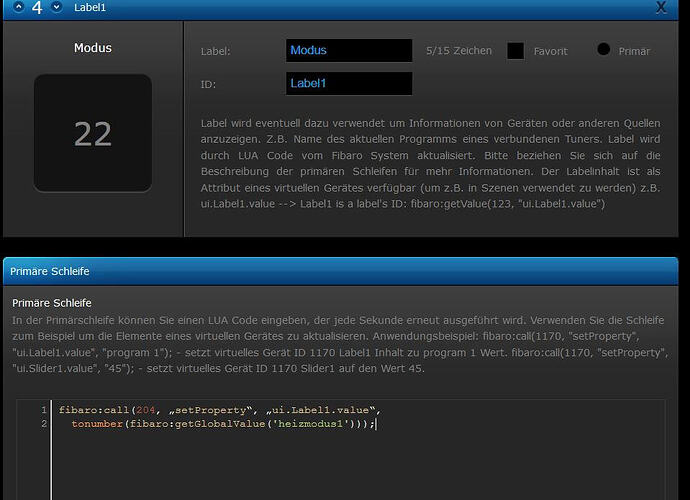
Task: Click the move-down arrow beside number 4
Action: click(x=56, y=7)
